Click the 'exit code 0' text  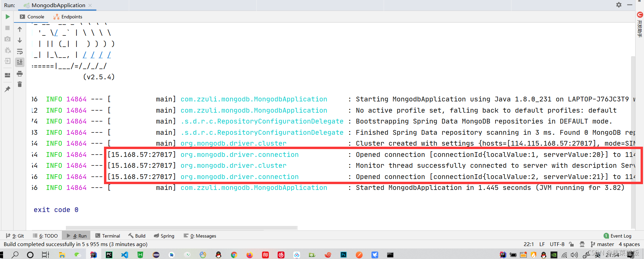[x=56, y=210]
